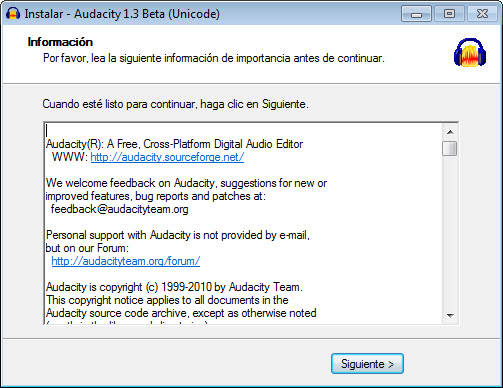Click the Audacity icon in title bar

pos(13,14)
